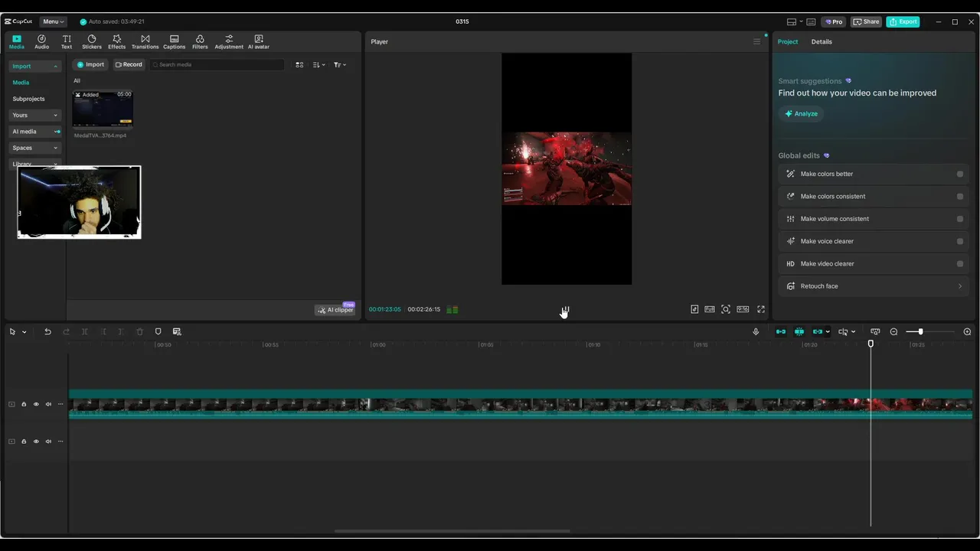Click the Export button
Image resolution: width=980 pixels, height=551 pixels.
[903, 21]
